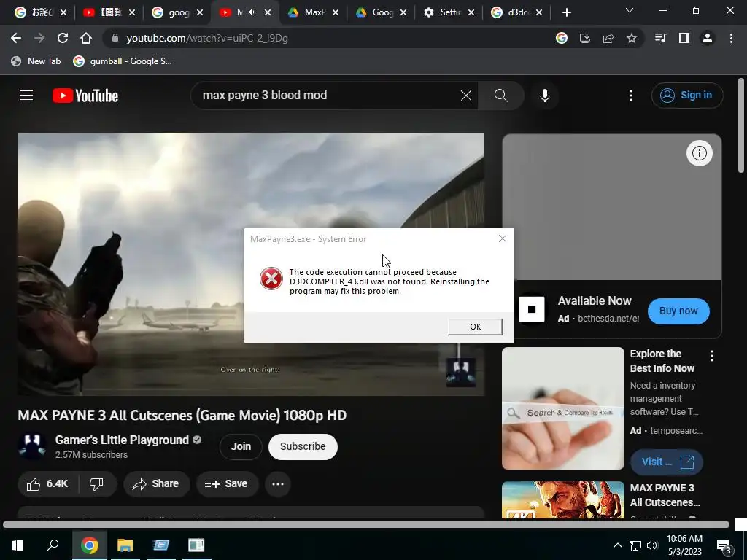
Task: Open Gamer's Little Playground channel name
Action: tap(122, 440)
